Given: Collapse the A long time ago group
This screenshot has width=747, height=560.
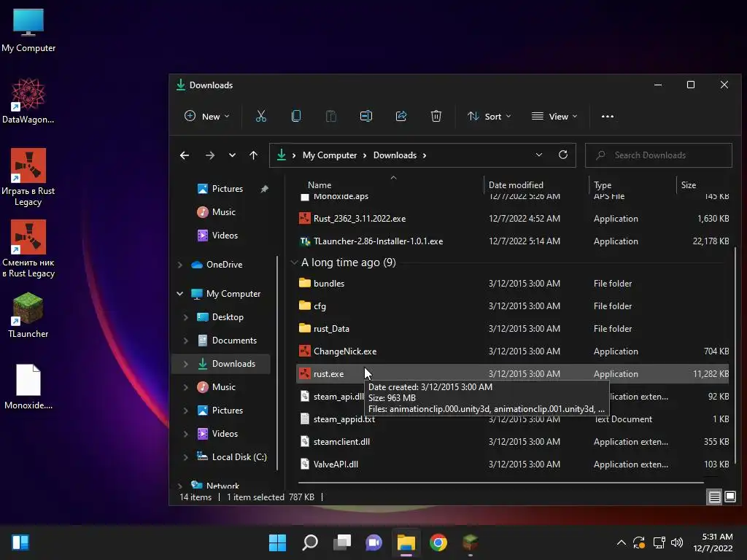Looking at the screenshot, I should coord(295,262).
